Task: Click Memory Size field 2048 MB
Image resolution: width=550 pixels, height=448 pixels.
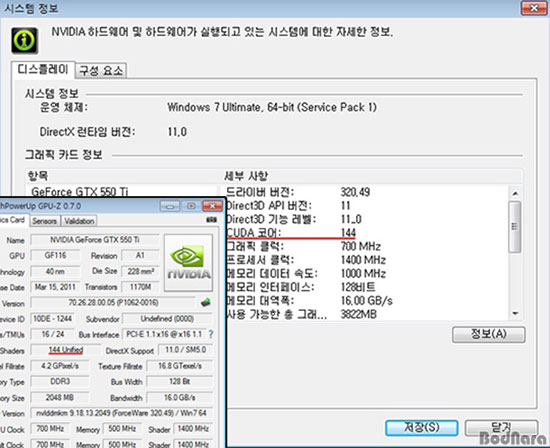Action: click(x=60, y=397)
